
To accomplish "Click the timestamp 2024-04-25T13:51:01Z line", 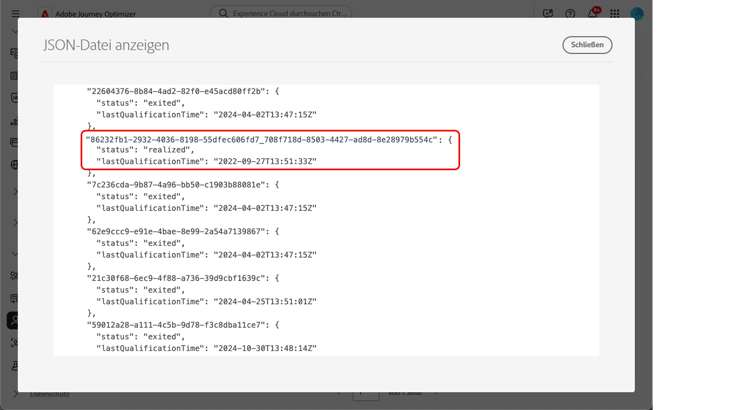I will pyautogui.click(x=206, y=301).
